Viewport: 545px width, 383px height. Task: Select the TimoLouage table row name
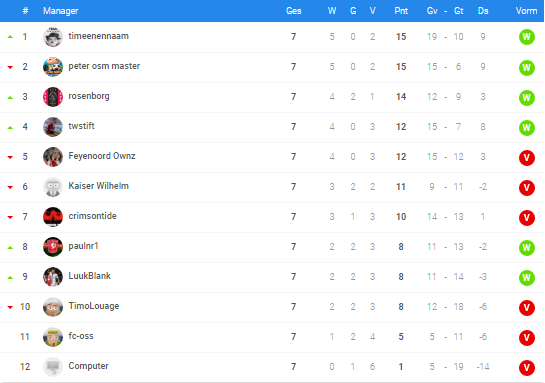(x=94, y=306)
